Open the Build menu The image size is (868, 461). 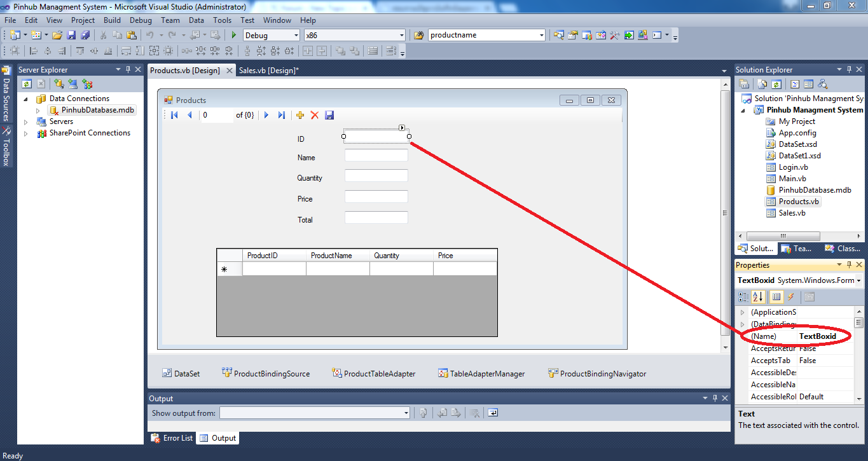[x=112, y=20]
